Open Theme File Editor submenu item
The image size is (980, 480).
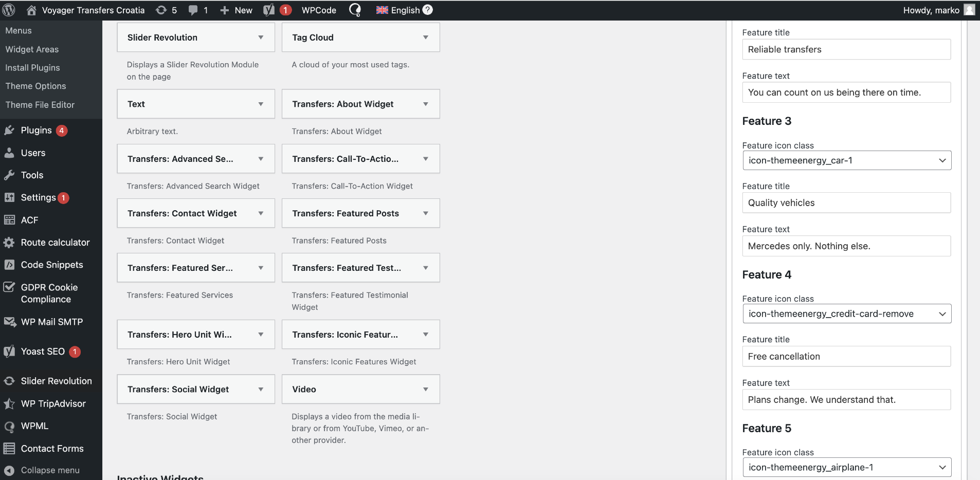pos(40,105)
